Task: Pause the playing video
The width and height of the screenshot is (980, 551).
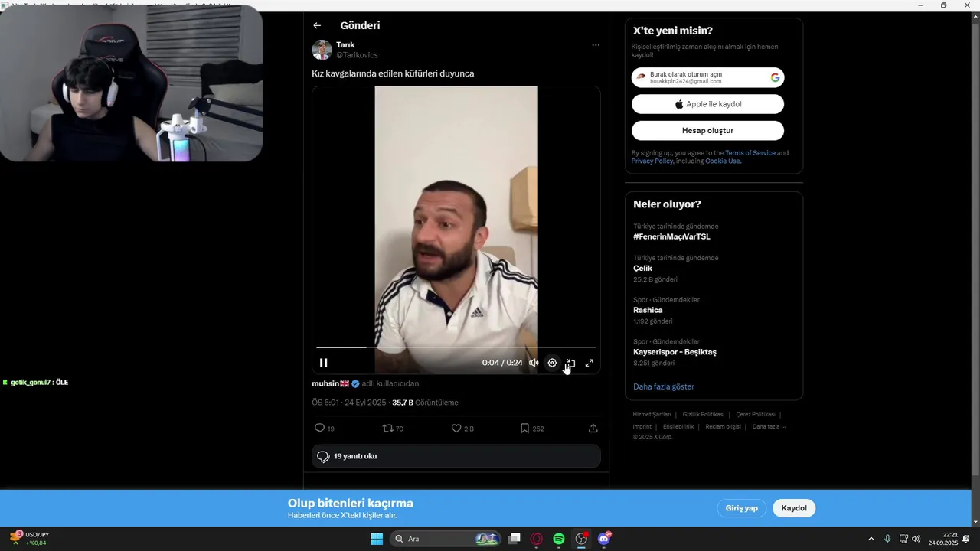Action: (x=323, y=363)
